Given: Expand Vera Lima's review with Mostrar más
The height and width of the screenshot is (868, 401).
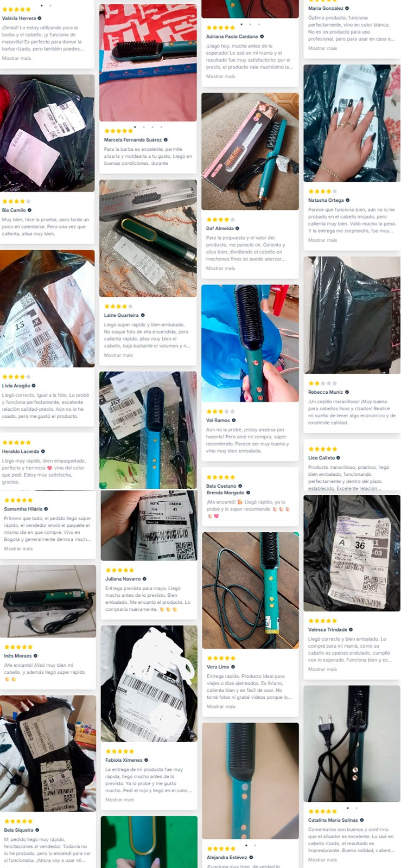Looking at the screenshot, I should [221, 706].
